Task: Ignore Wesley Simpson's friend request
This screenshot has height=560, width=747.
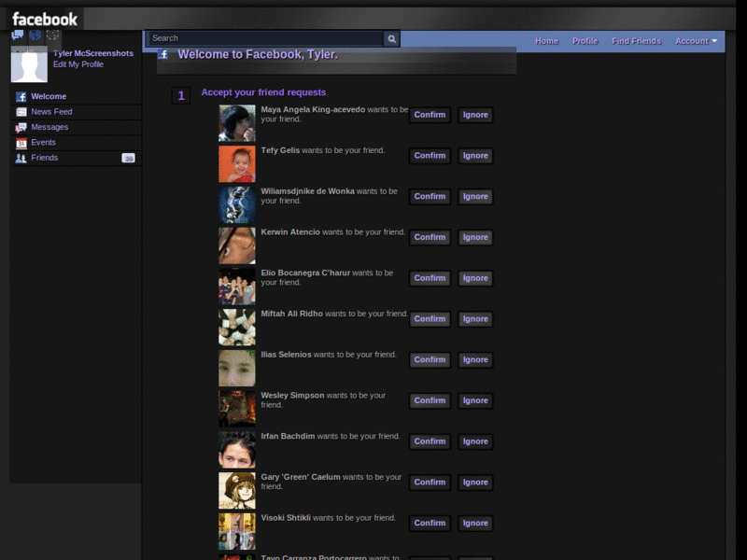Action: click(475, 400)
